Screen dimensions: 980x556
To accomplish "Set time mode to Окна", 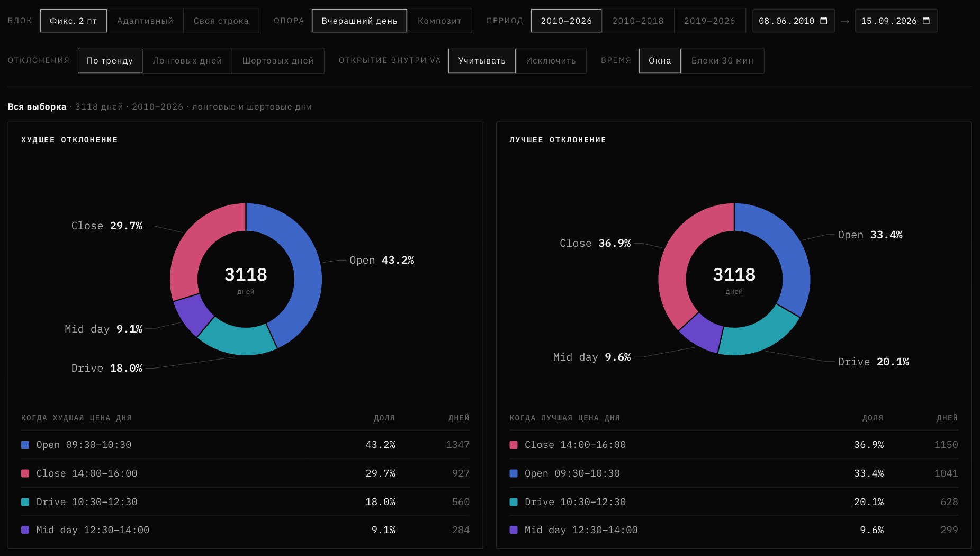I will 660,60.
